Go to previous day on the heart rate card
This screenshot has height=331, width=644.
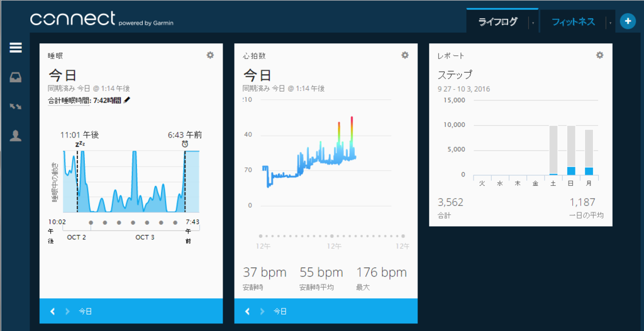click(247, 312)
